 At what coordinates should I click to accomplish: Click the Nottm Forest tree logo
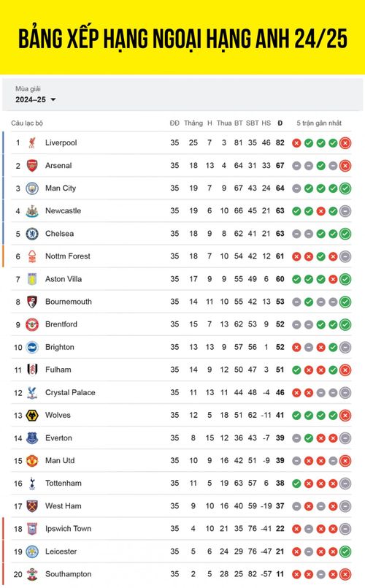click(32, 256)
